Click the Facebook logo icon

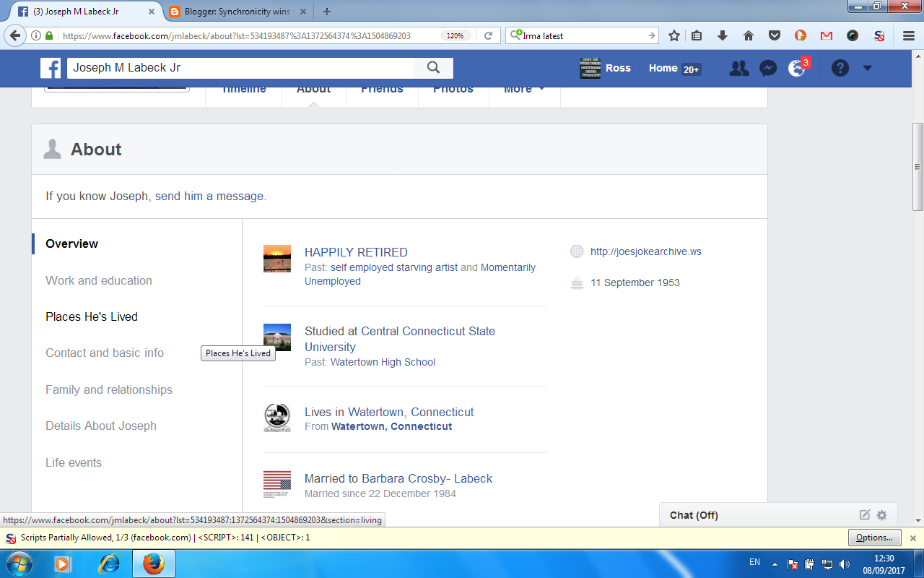(51, 68)
